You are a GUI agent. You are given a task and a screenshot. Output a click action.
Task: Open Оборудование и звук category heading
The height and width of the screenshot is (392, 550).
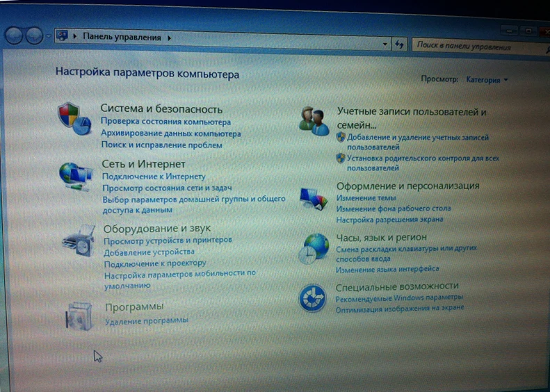tap(156, 229)
